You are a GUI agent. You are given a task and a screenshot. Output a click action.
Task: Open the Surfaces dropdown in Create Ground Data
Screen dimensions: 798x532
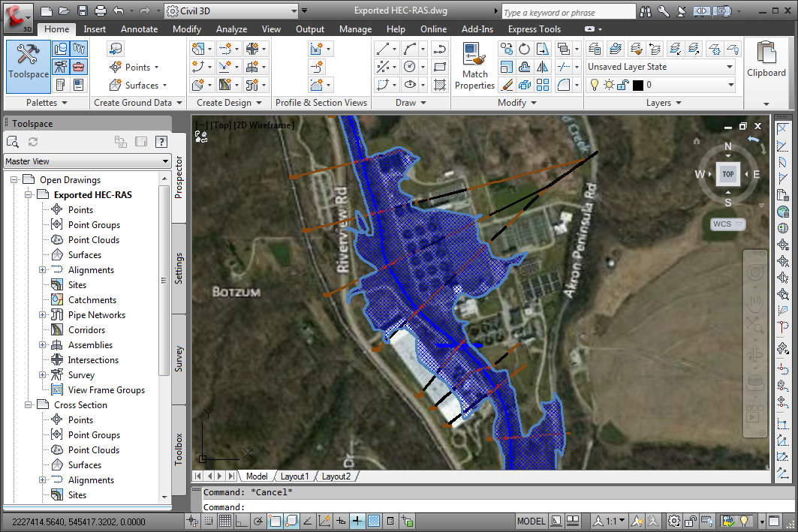138,86
